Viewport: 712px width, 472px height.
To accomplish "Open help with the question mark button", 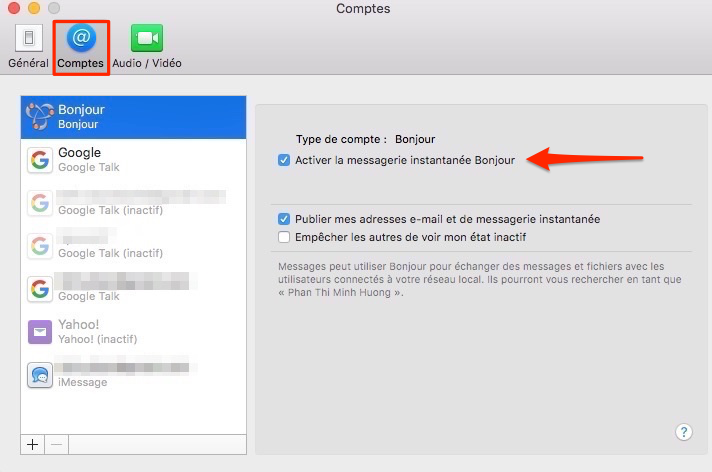I will point(684,432).
